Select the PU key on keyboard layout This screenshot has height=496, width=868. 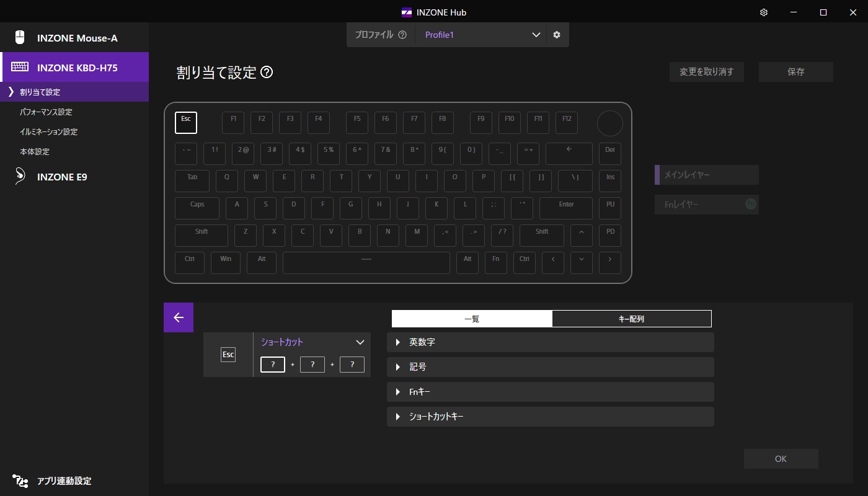click(610, 208)
